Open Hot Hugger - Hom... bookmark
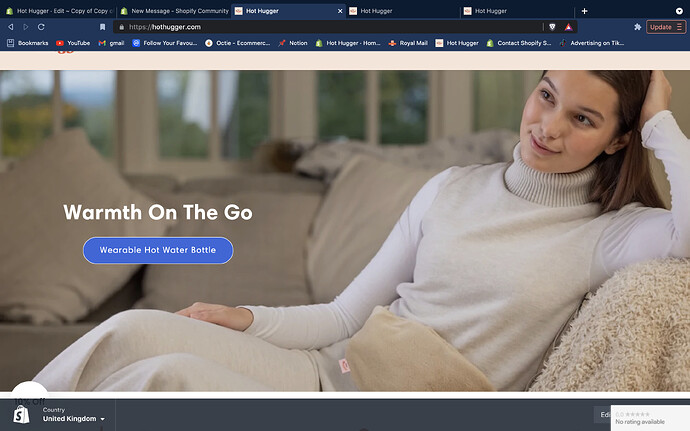 click(348, 43)
